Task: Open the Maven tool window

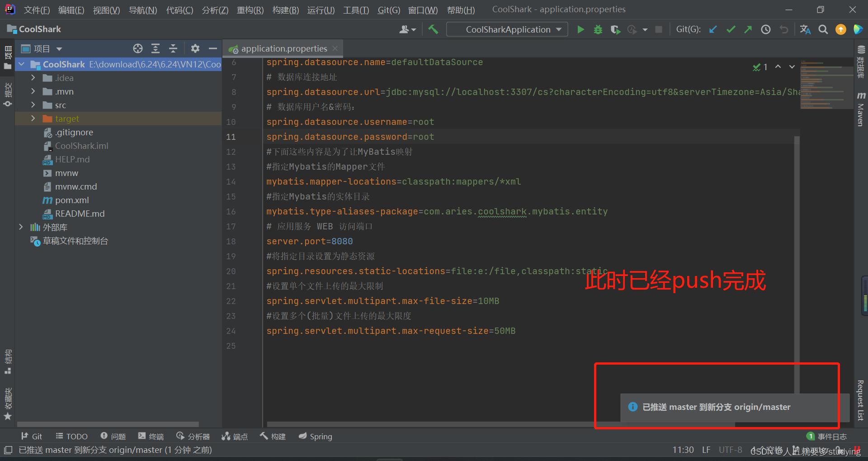Action: [861, 109]
